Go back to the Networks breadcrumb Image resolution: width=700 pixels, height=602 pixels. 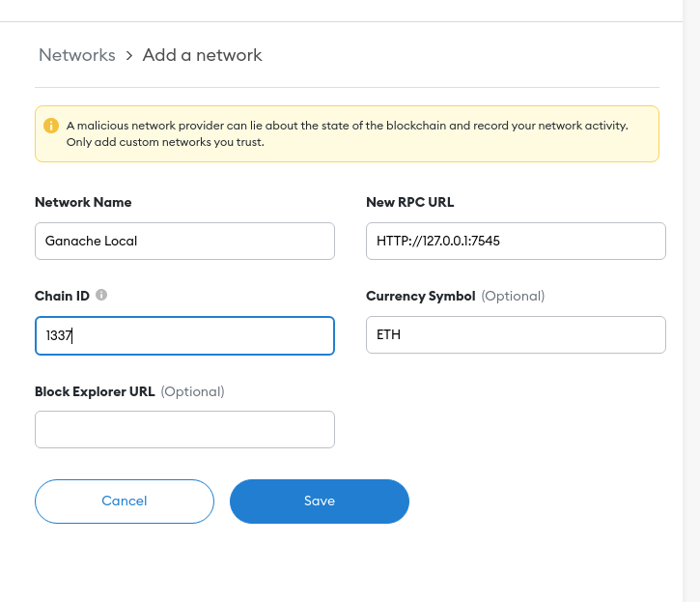click(77, 55)
